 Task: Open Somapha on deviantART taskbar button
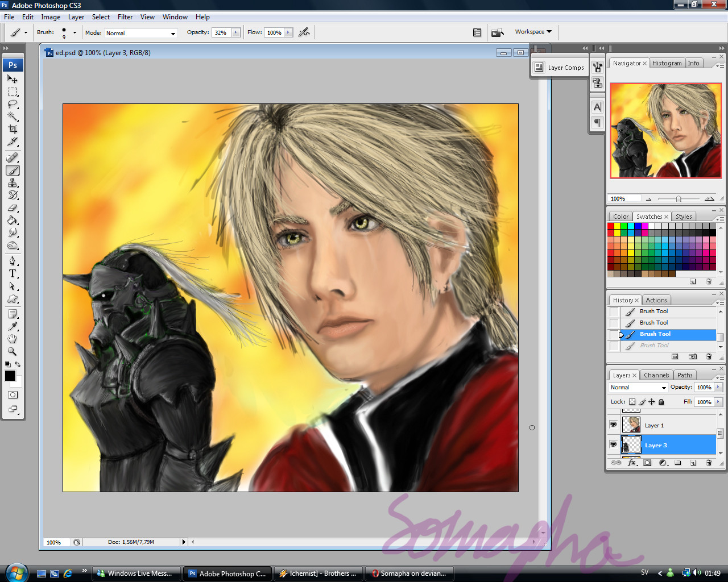coord(410,573)
